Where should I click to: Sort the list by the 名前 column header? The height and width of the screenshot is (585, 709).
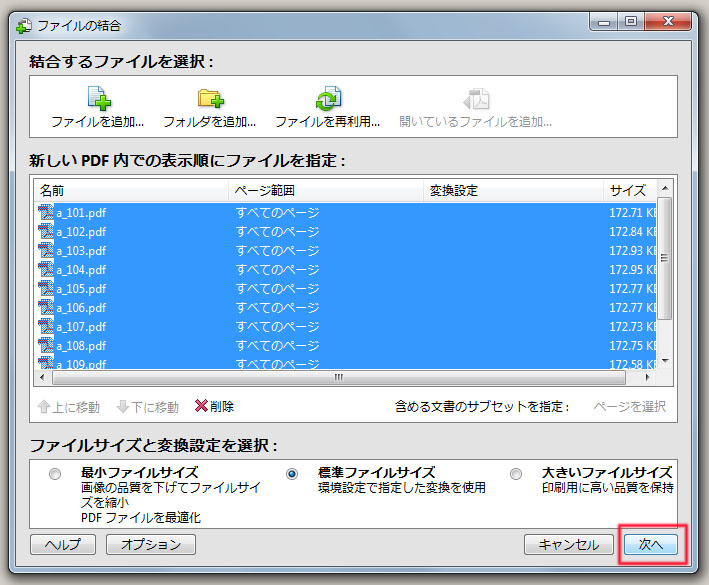130,190
